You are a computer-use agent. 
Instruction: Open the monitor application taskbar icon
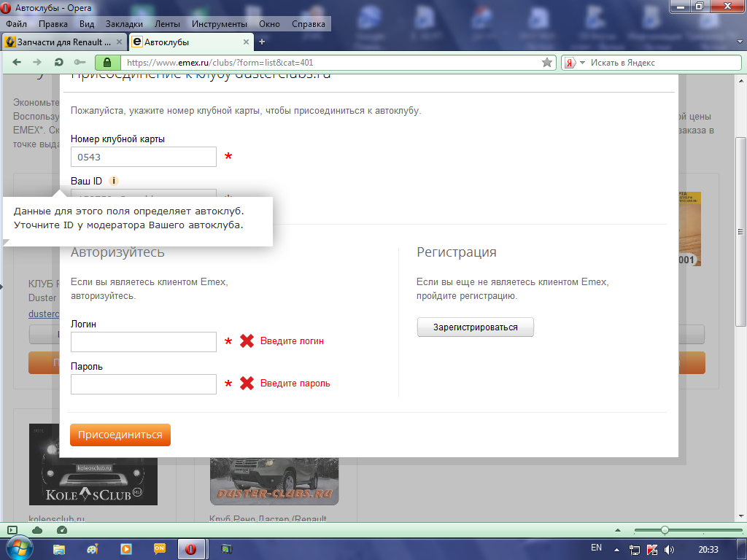pos(227,549)
